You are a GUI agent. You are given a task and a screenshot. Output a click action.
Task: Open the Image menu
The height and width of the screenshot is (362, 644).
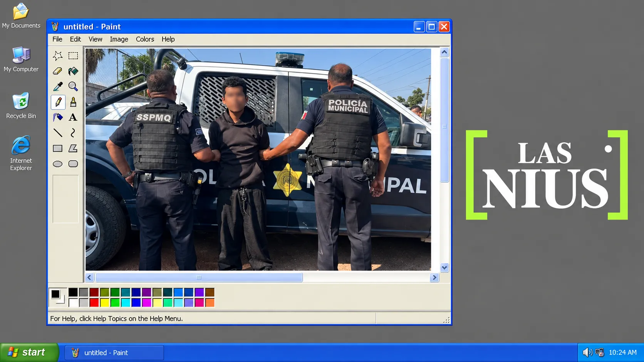coord(119,39)
